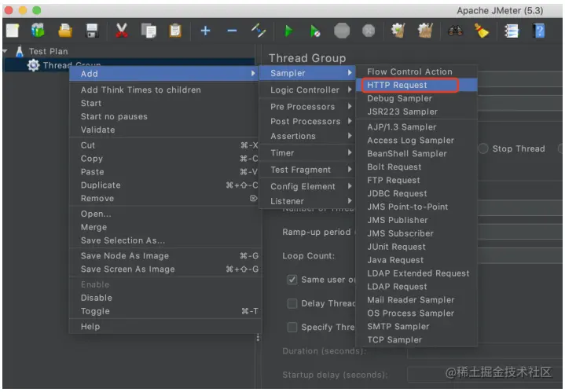
Task: Select HTTP Request sampler
Action: (416, 85)
